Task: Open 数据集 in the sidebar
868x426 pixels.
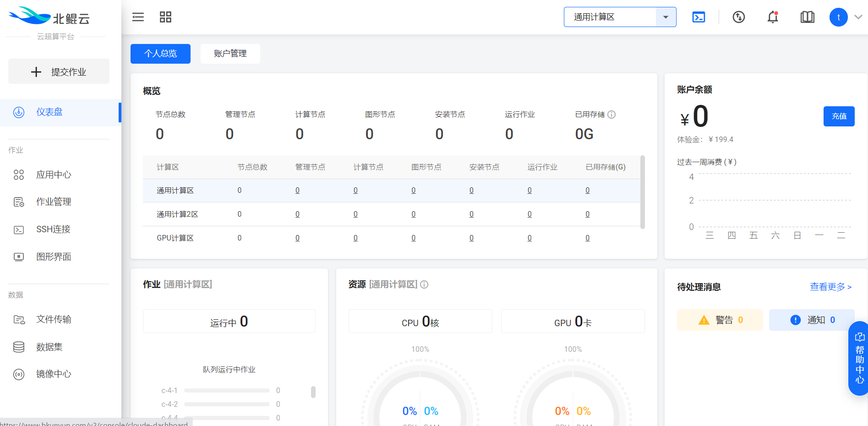Action: (49, 347)
